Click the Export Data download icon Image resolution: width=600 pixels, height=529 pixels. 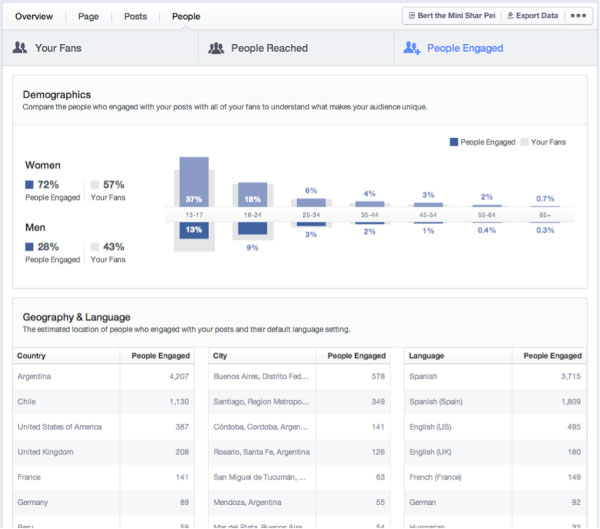click(x=509, y=16)
